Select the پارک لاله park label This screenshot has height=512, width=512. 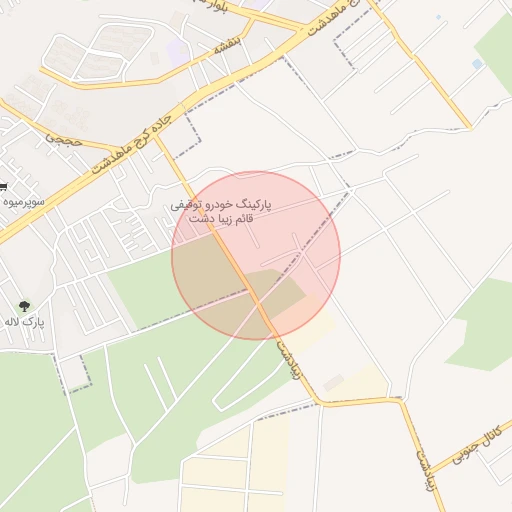point(24,322)
